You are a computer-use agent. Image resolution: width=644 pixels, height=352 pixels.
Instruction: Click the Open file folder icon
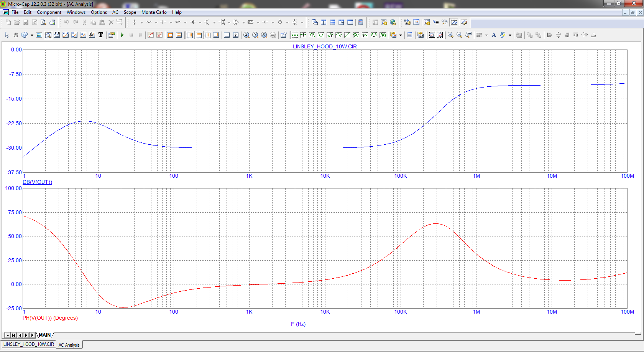click(17, 22)
